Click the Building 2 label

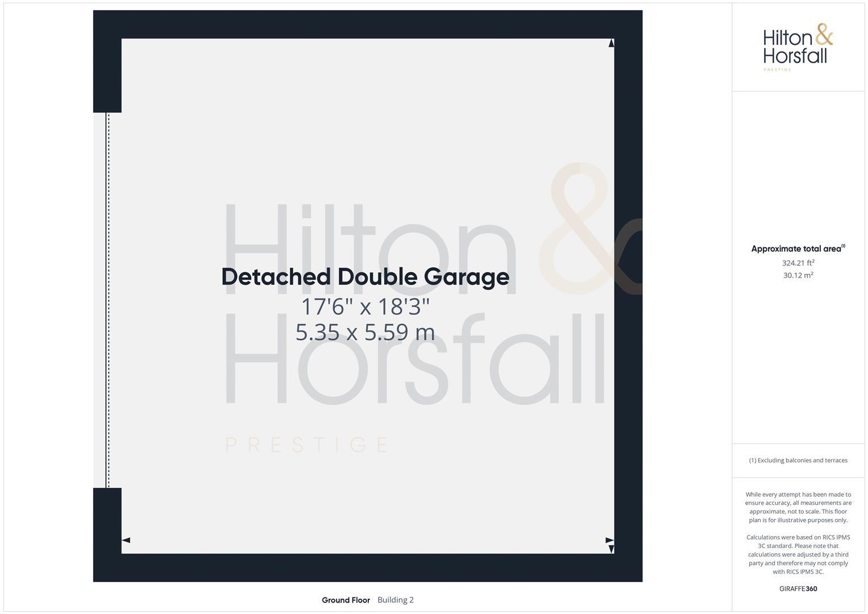click(396, 600)
